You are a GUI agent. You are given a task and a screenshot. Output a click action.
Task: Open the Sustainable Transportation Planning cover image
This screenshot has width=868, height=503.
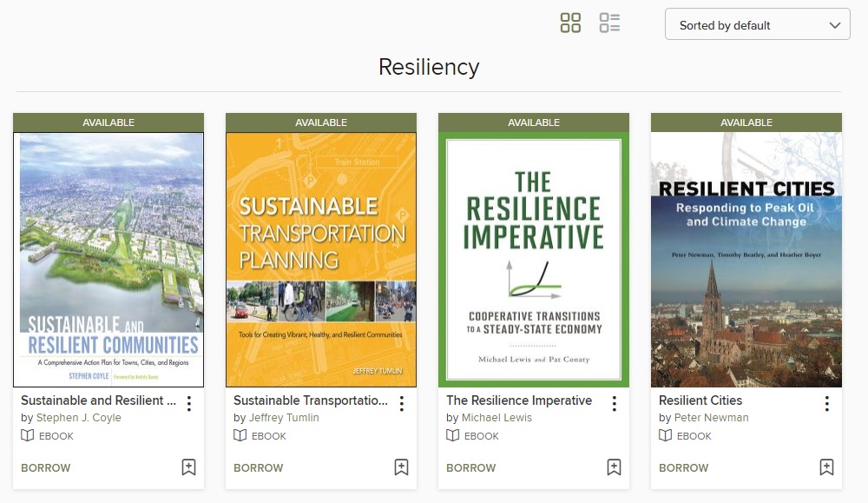[321, 260]
